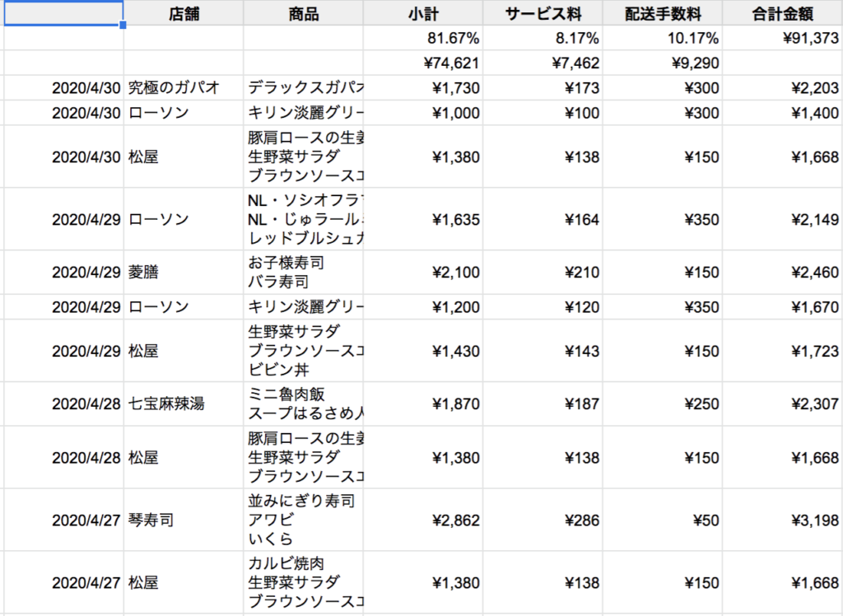
Task: Click the 2020/4/28 date cell for 七宝麻辣湯
Action: click(63, 404)
